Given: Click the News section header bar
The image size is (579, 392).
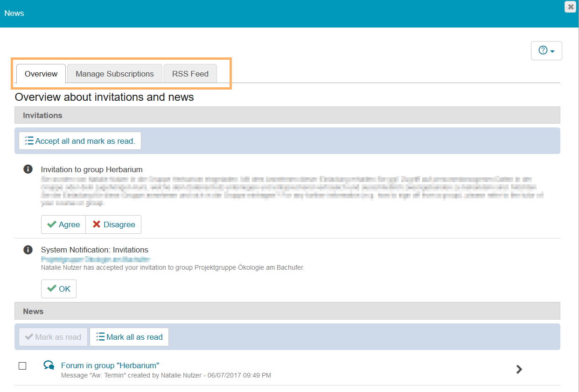Looking at the screenshot, I should tap(287, 311).
